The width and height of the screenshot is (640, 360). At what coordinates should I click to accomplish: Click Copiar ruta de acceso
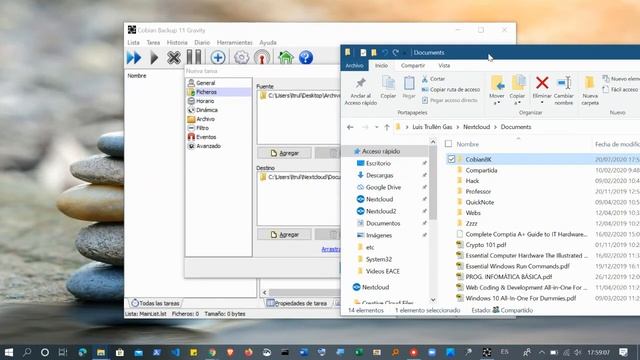click(451, 89)
